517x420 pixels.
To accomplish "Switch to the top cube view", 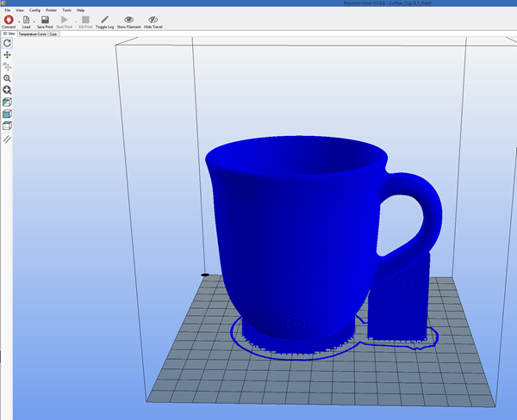I will point(8,126).
